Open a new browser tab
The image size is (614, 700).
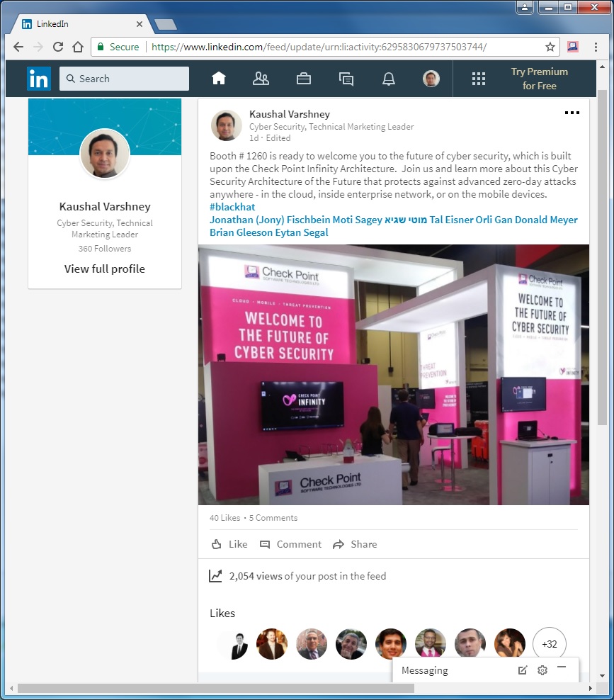tap(166, 25)
